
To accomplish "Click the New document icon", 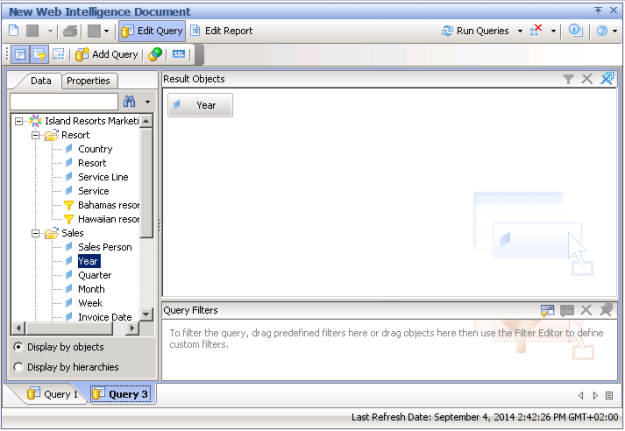I will (x=14, y=31).
